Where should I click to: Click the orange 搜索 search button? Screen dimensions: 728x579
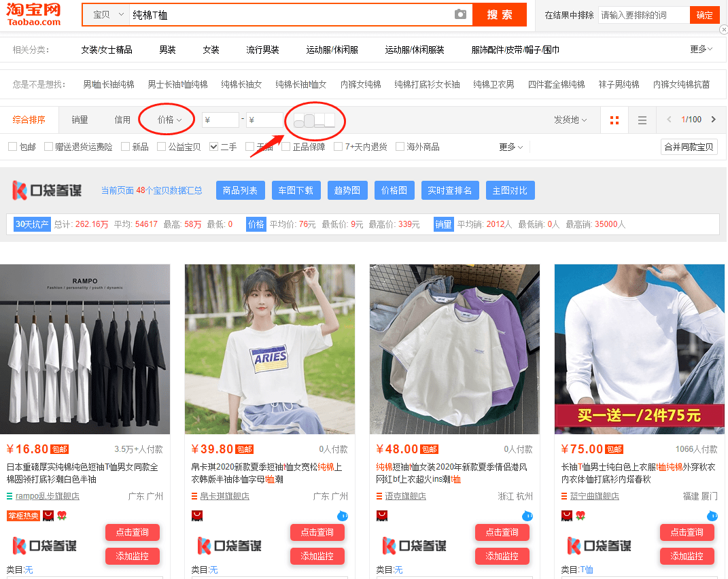pyautogui.click(x=500, y=15)
